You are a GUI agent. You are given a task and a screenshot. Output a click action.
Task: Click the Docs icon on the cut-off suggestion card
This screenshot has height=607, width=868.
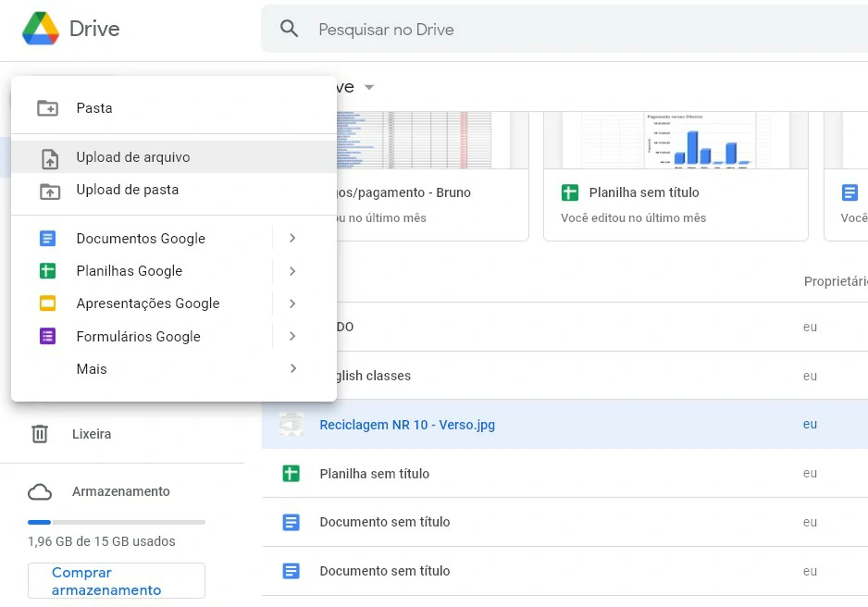(x=849, y=192)
